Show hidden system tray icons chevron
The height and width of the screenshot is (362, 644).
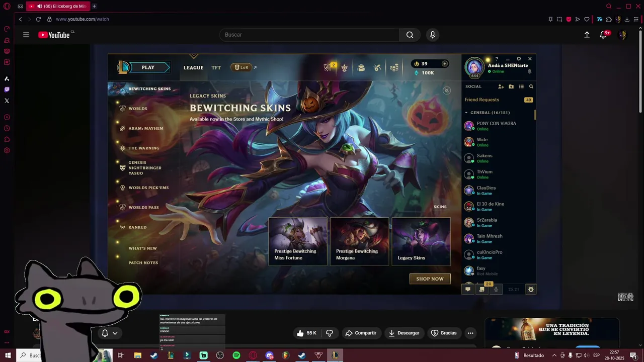[x=554, y=355]
